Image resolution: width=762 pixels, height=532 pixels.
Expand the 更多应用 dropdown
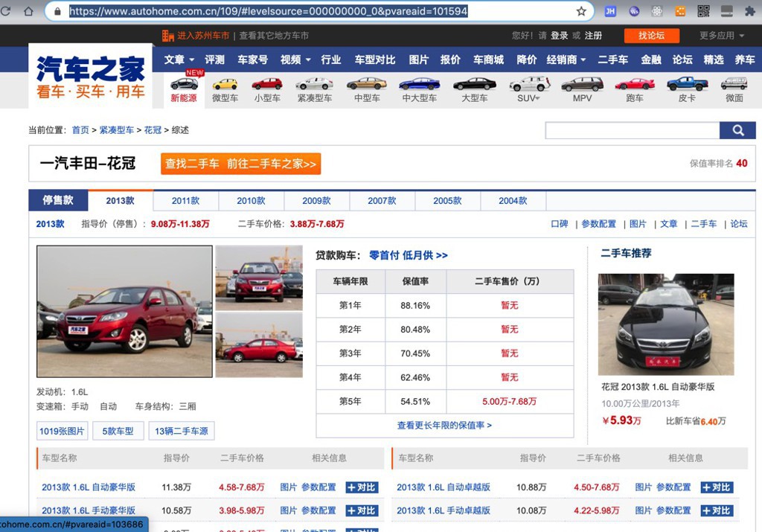click(722, 36)
